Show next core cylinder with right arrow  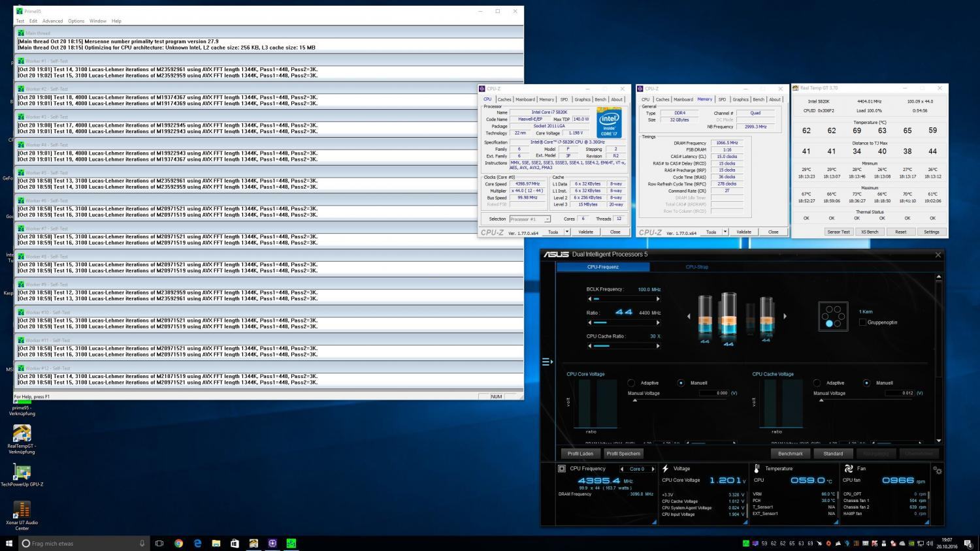click(785, 317)
